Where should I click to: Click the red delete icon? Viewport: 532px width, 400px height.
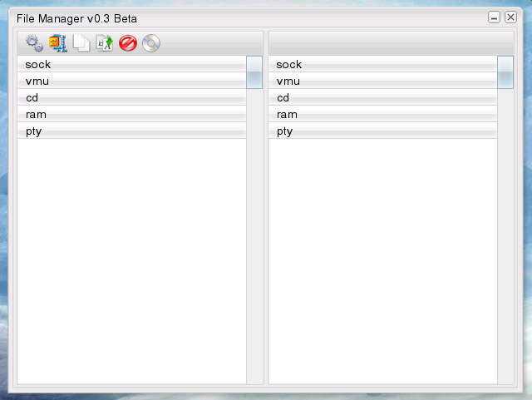(128, 43)
